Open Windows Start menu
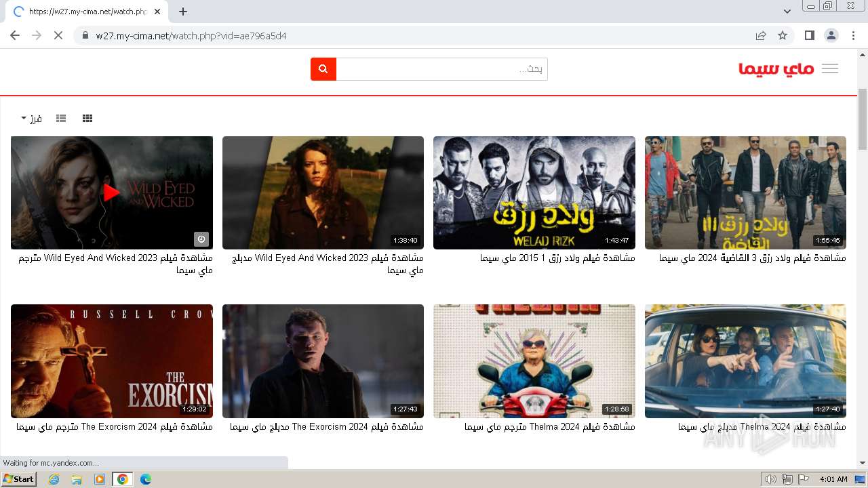 click(18, 479)
